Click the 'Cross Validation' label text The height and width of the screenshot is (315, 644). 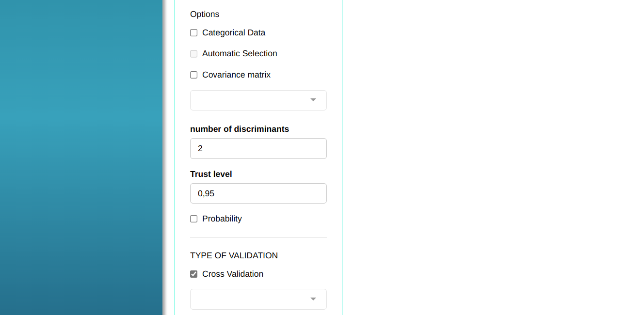coord(233,274)
